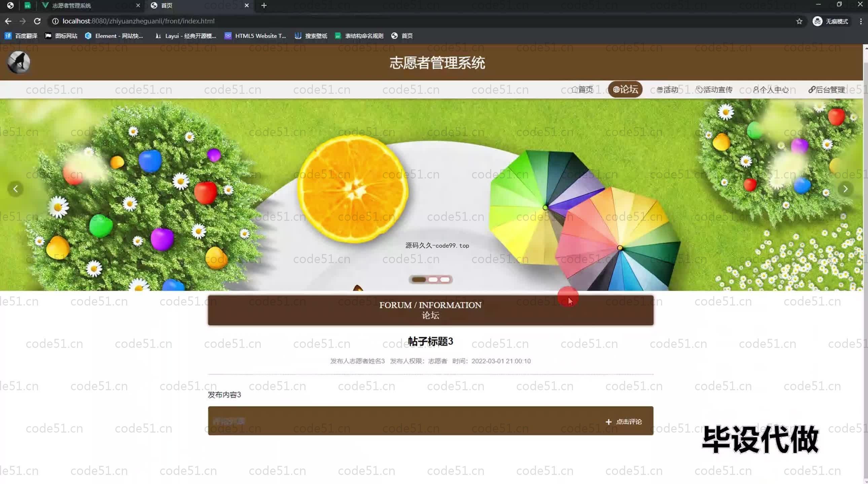
Task: Open the incognito 无痕模式 profile indicator
Action: point(831,22)
